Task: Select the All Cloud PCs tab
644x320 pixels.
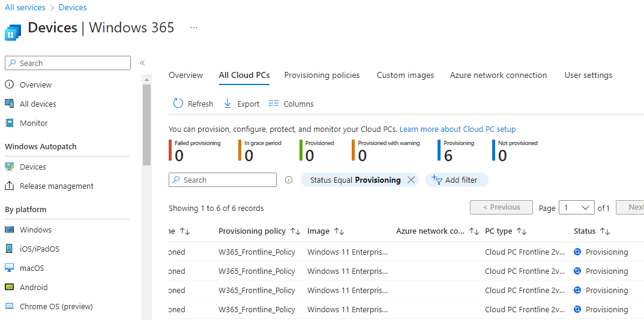Action: (x=244, y=75)
